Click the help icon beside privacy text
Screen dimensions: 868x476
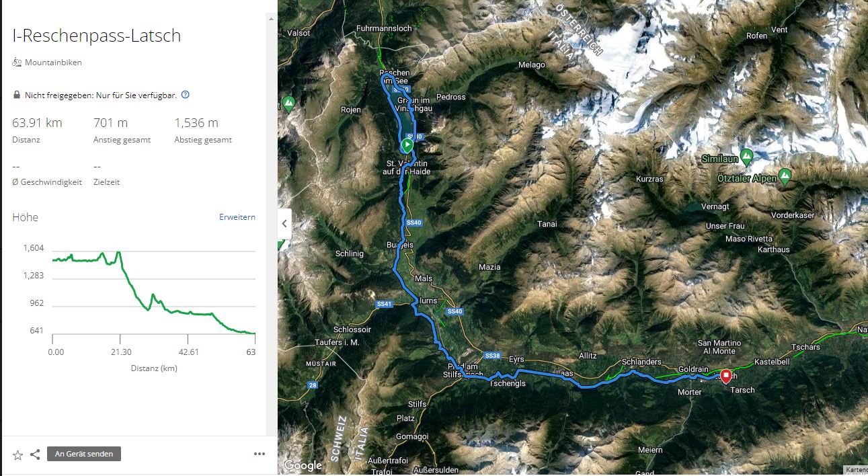pyautogui.click(x=186, y=95)
